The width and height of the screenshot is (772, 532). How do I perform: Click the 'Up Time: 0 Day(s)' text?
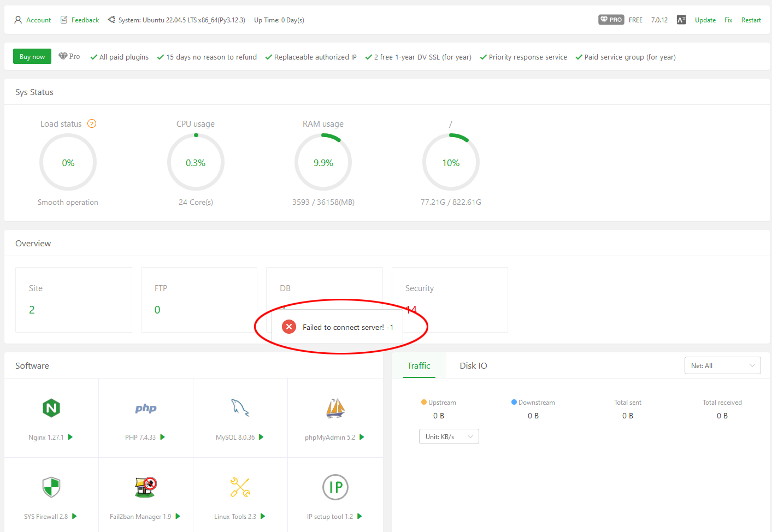pos(279,20)
